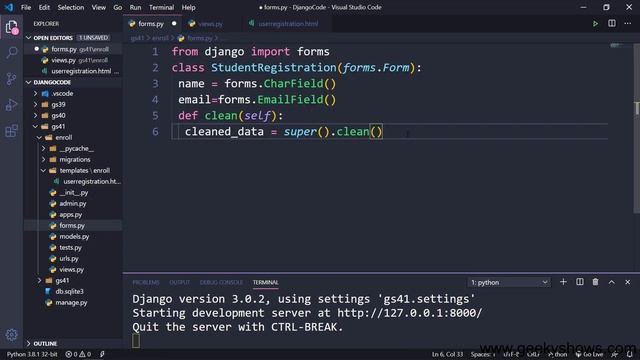Open the View menu

(98, 7)
